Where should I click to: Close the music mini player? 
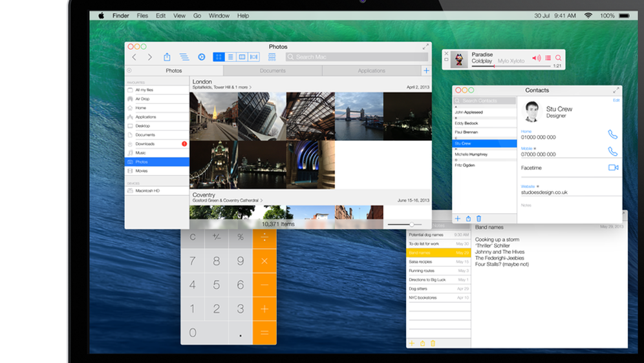point(446,54)
